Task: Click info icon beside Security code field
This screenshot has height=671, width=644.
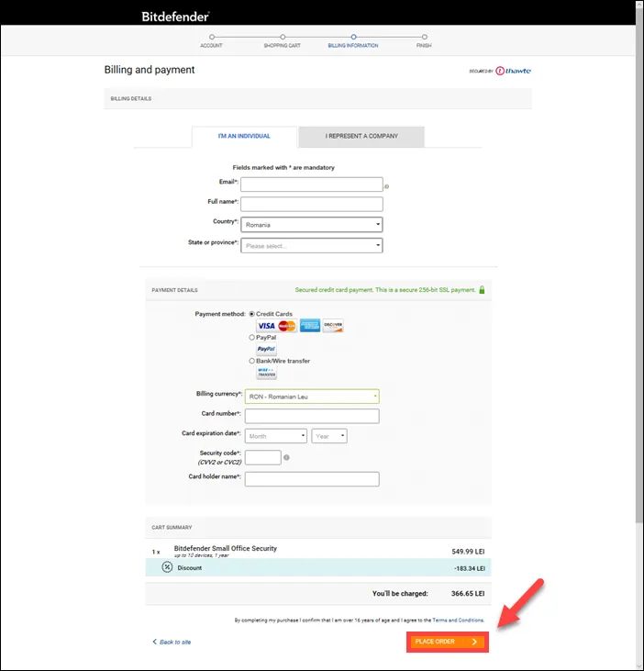Action: [286, 457]
